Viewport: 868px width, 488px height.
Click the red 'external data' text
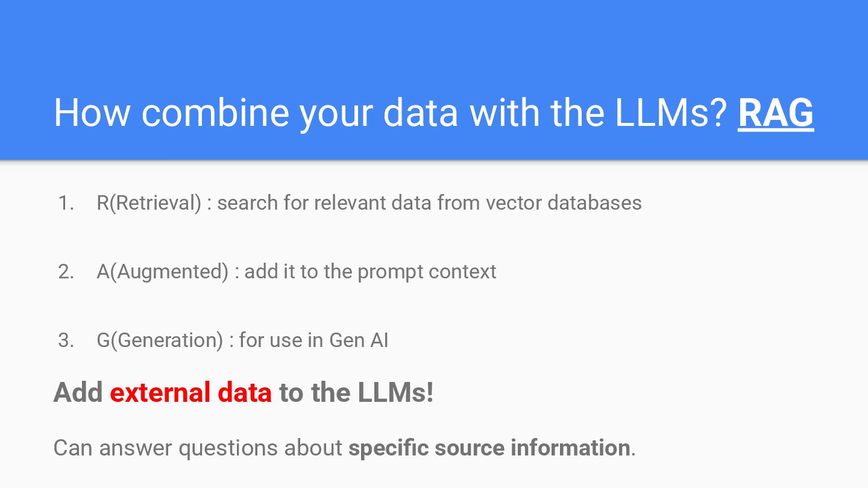[x=191, y=392]
